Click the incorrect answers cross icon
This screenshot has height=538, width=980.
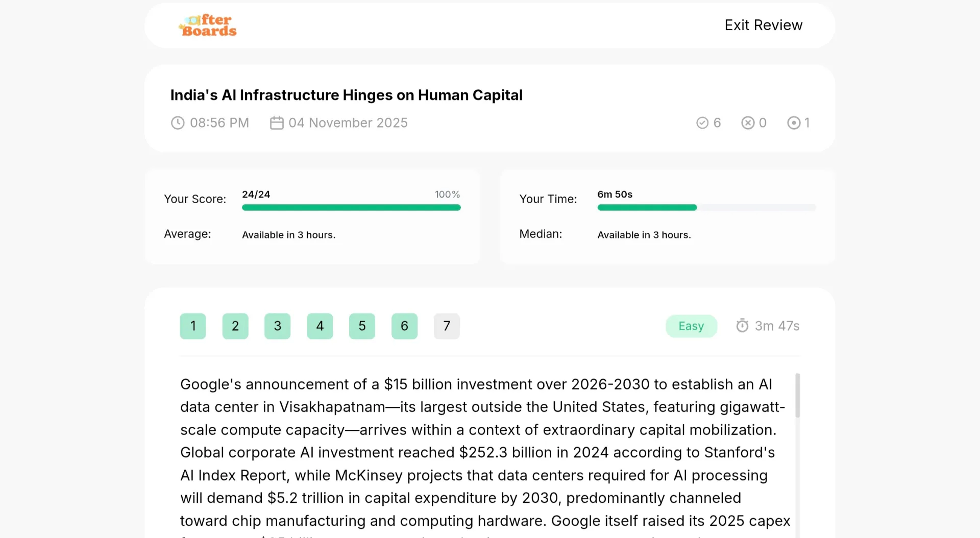[748, 123]
